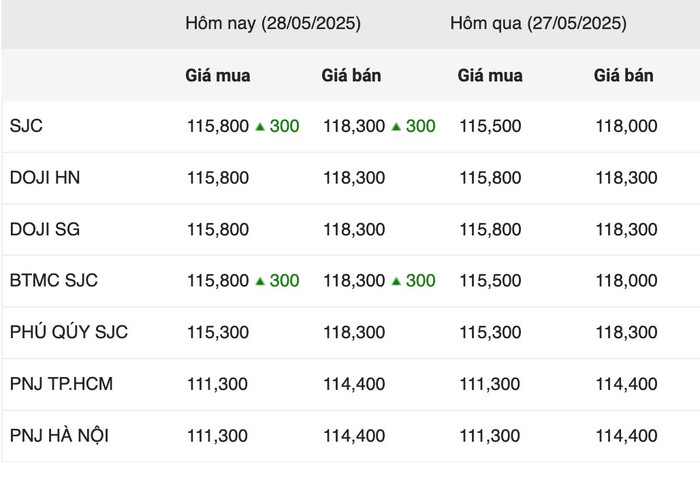Select the SJC row label
Viewport: 700px width, 483px height.
(x=26, y=126)
